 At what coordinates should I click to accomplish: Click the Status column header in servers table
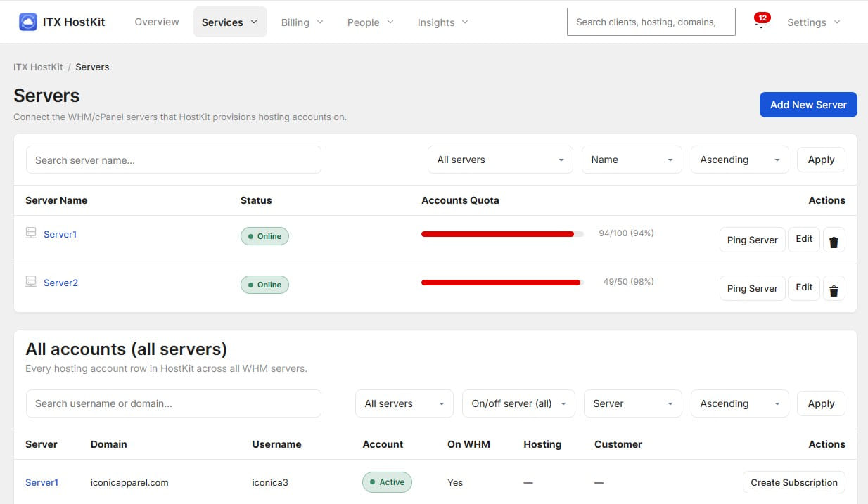(x=256, y=200)
